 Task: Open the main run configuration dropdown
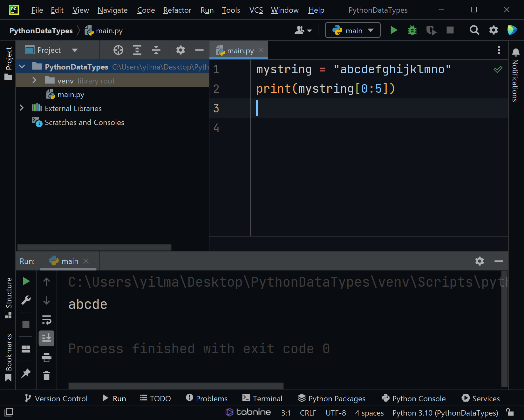(353, 30)
